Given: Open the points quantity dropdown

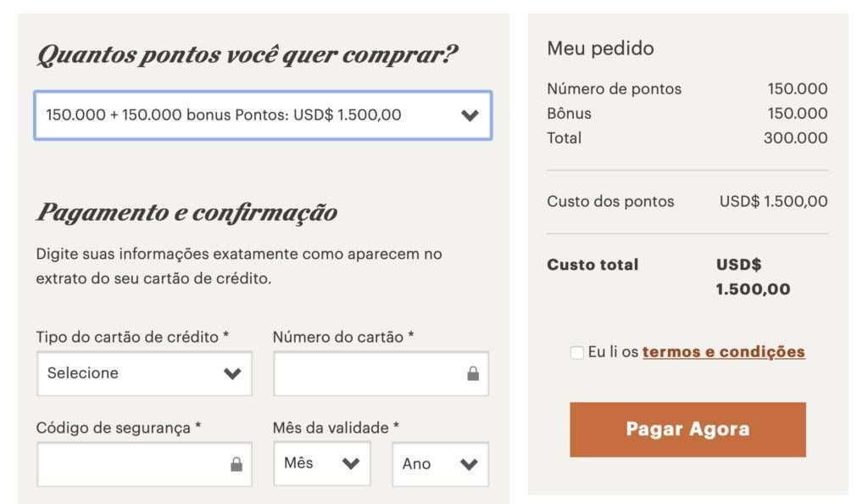Looking at the screenshot, I should coord(263,115).
